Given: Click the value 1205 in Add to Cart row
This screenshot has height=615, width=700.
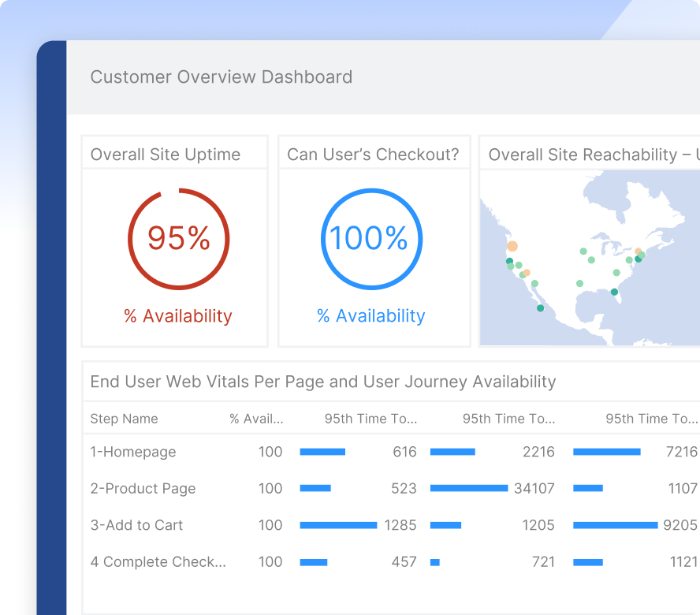Looking at the screenshot, I should 538,525.
